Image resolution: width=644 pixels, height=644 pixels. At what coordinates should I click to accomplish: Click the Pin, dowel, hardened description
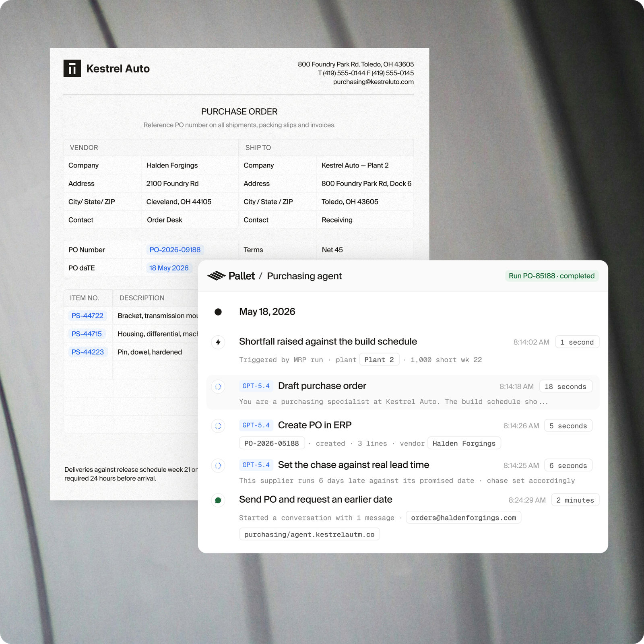click(150, 352)
